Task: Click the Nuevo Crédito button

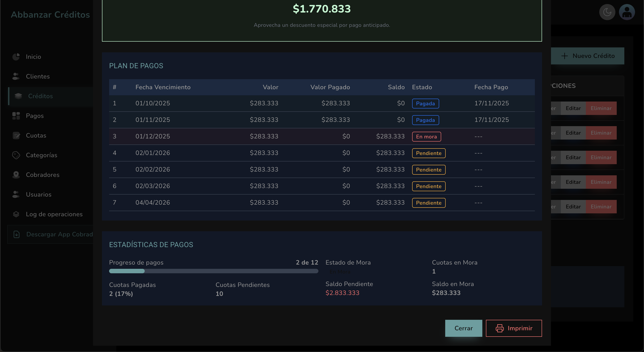Action: 587,56
